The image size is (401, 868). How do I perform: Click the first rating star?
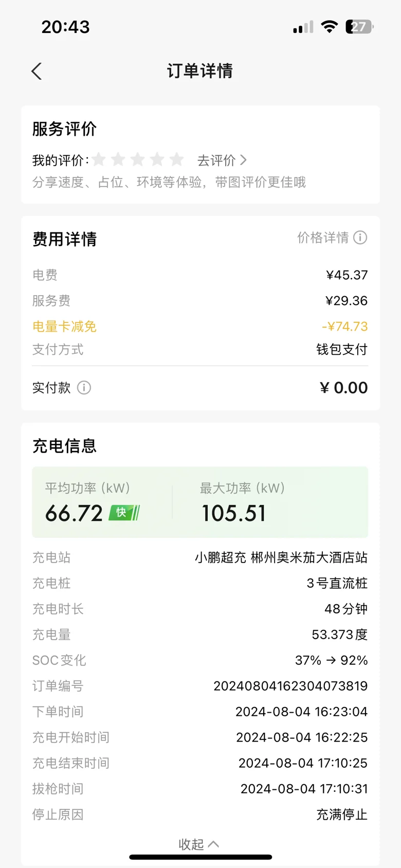tap(99, 160)
